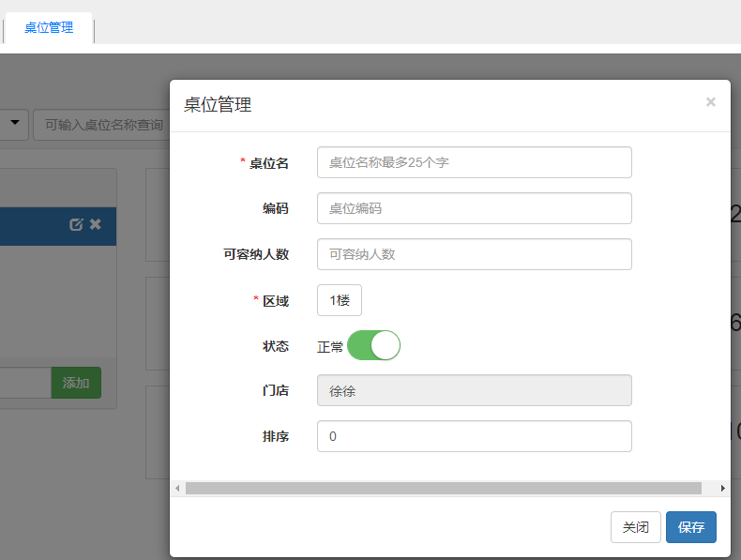This screenshot has width=741, height=560.
Task: Select the 可容纳人数 input field
Action: [x=474, y=254]
